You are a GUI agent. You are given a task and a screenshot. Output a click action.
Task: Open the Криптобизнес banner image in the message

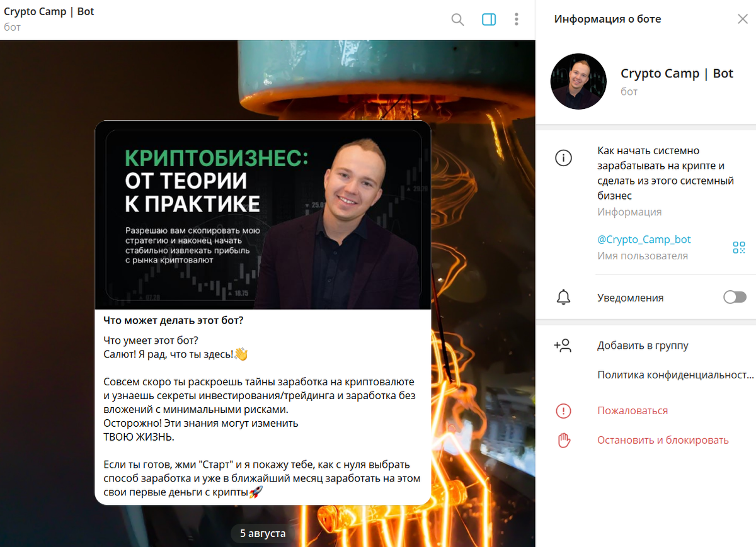(263, 215)
